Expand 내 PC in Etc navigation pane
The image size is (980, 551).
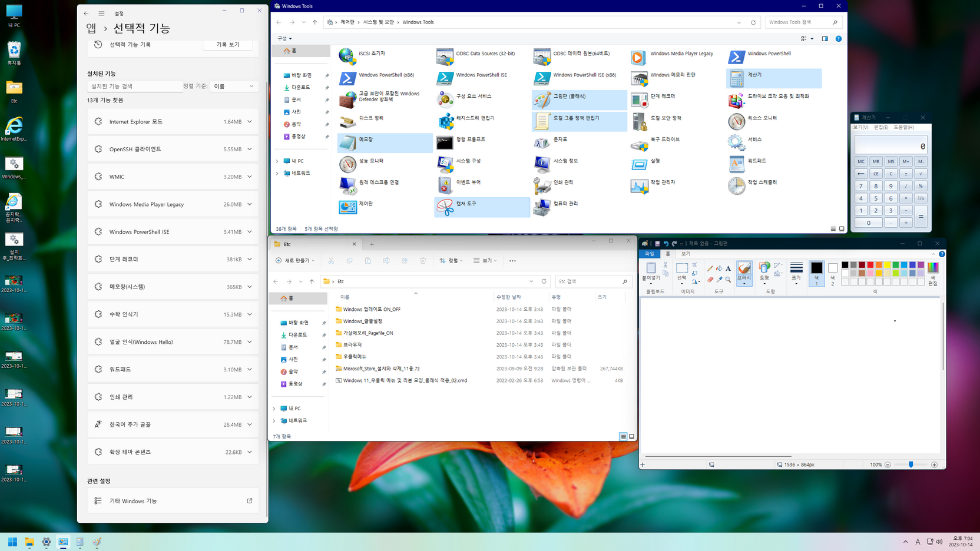(274, 409)
